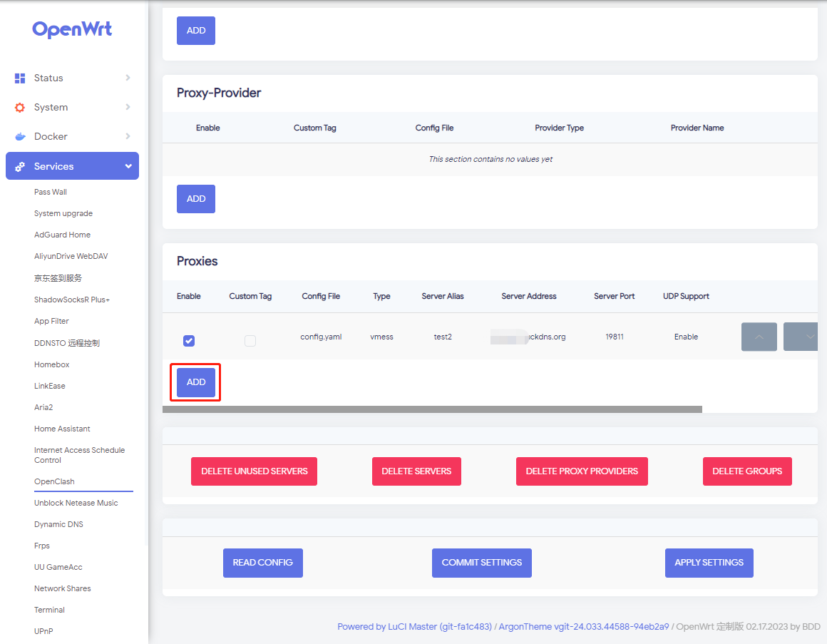
Task: Open Pass Wall service page
Action: [x=51, y=192]
